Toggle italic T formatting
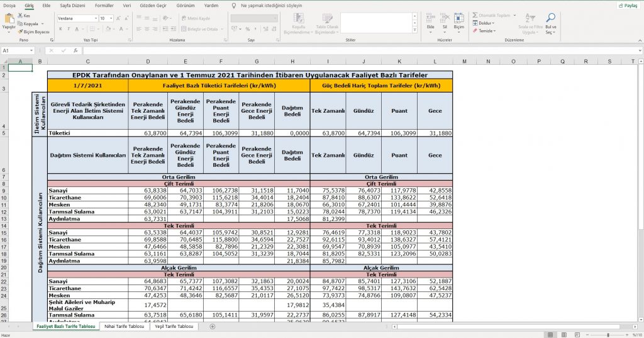The image size is (644, 338). (69, 29)
